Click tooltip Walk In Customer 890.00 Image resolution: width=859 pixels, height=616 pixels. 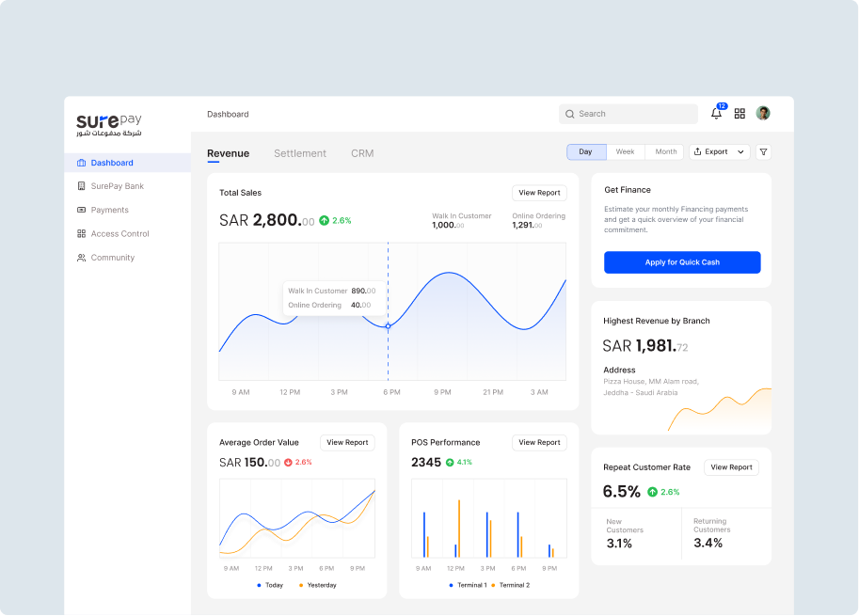click(x=332, y=292)
